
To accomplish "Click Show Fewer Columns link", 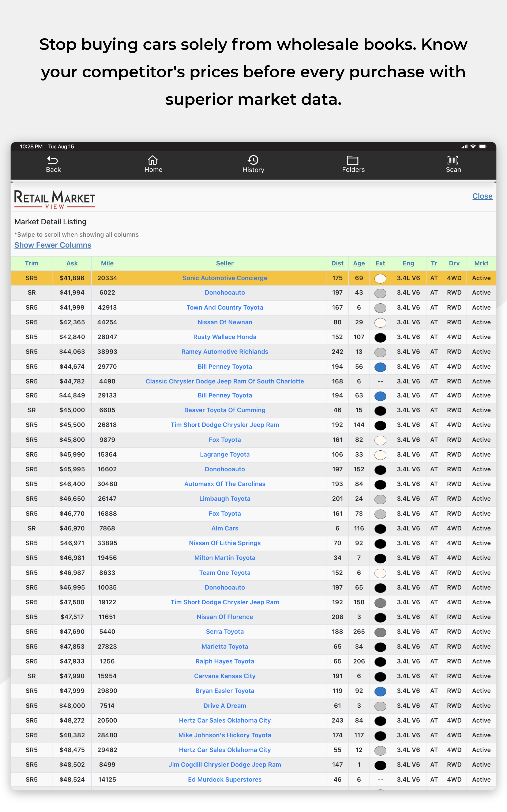I will [53, 245].
